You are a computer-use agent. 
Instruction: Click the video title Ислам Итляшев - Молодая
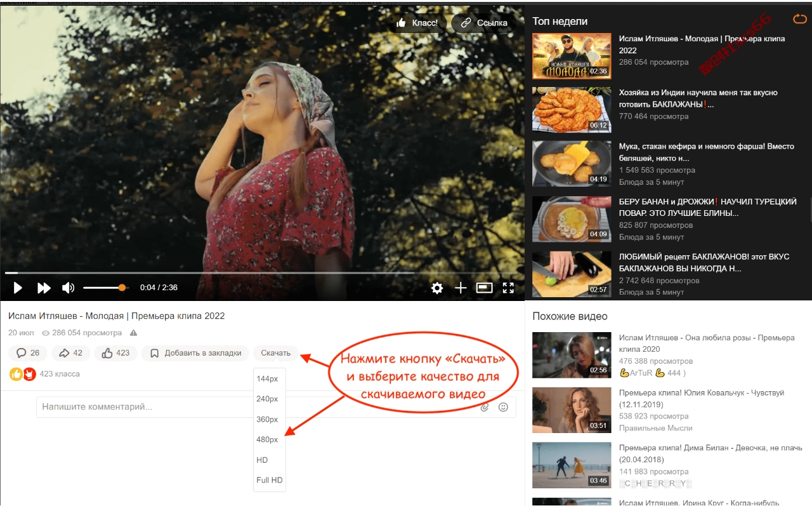coord(116,316)
